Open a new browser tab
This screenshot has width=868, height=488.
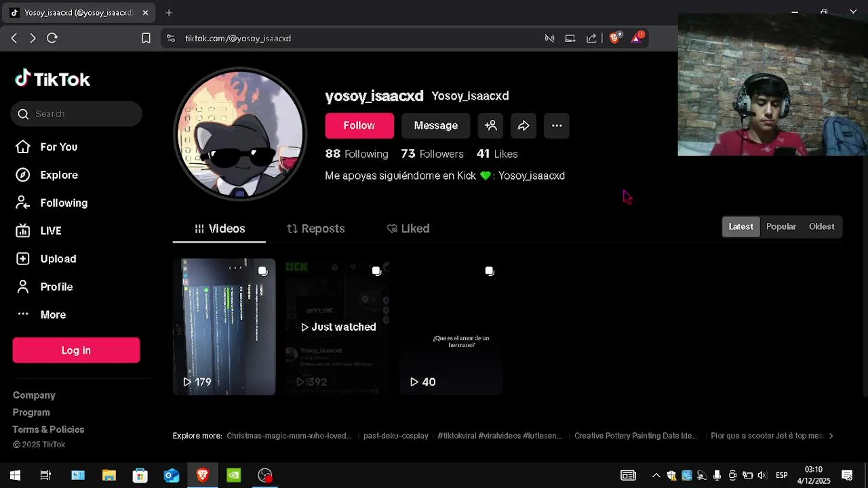tap(169, 13)
